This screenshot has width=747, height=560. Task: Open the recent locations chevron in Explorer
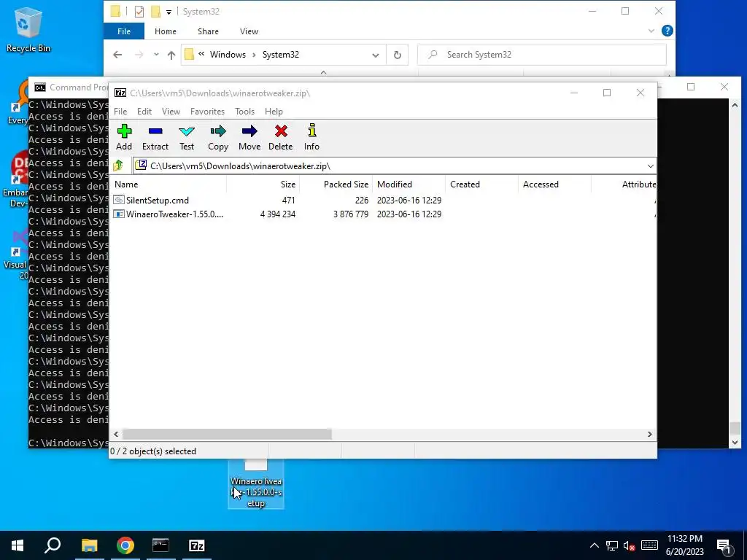click(156, 55)
